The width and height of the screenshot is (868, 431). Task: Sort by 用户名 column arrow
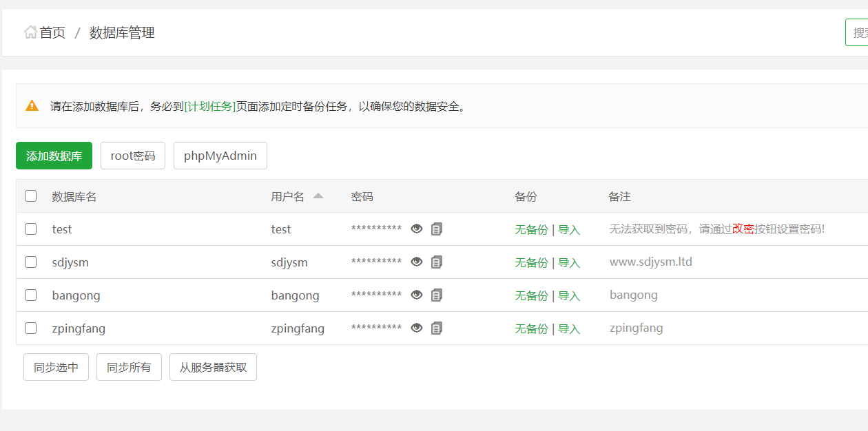(x=318, y=196)
